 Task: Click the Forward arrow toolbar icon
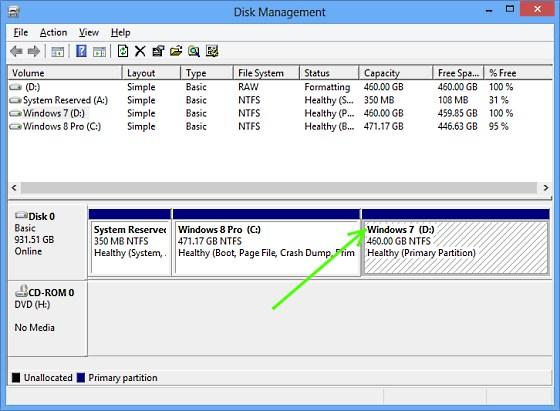click(x=34, y=51)
